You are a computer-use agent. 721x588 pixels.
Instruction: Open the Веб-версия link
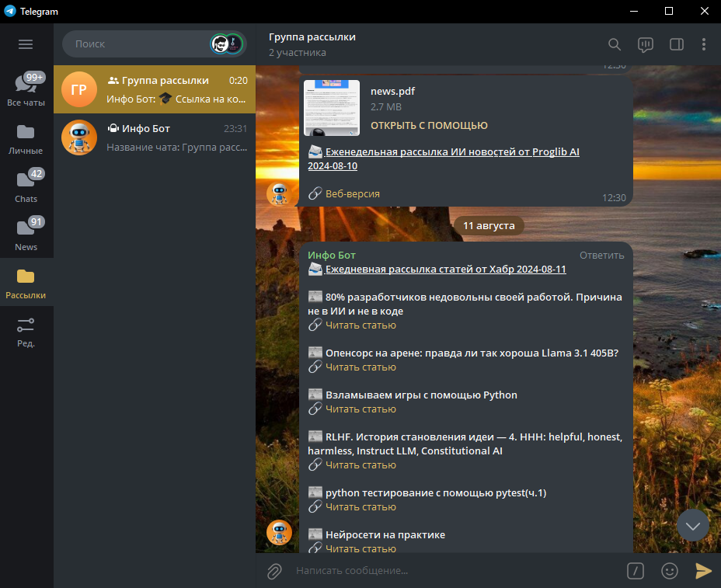point(353,194)
